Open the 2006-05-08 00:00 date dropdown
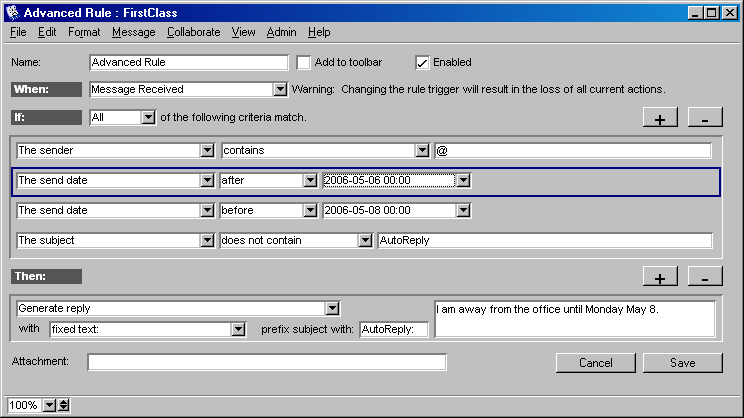Screen dimensions: 744x418 tap(464, 210)
